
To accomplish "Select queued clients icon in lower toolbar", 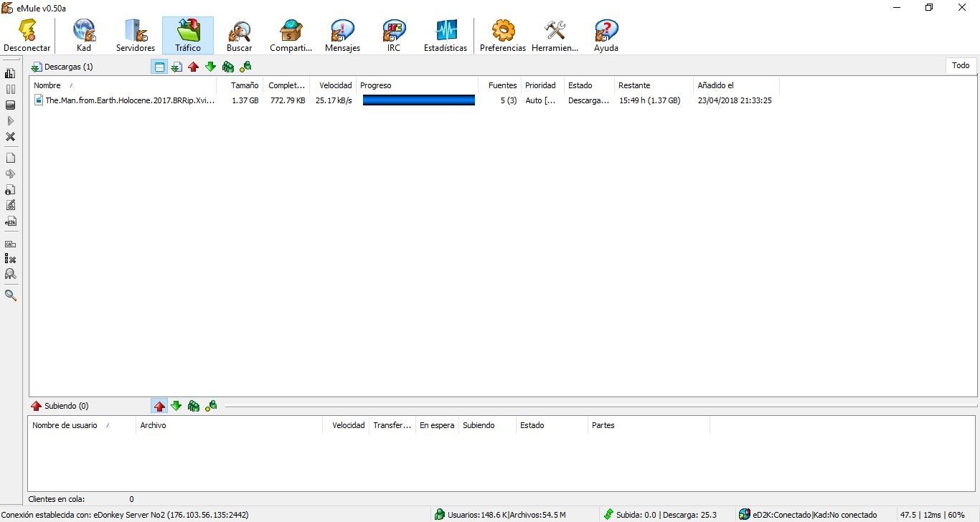I will click(194, 406).
